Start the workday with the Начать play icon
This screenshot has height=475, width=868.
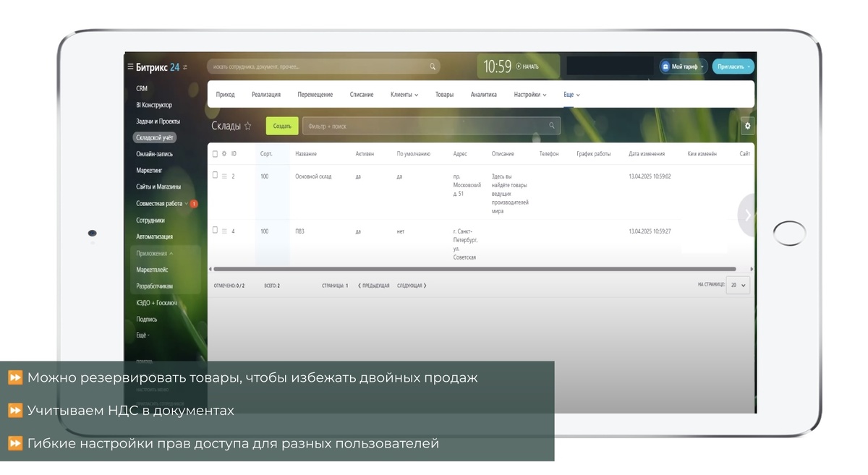pyautogui.click(x=519, y=67)
